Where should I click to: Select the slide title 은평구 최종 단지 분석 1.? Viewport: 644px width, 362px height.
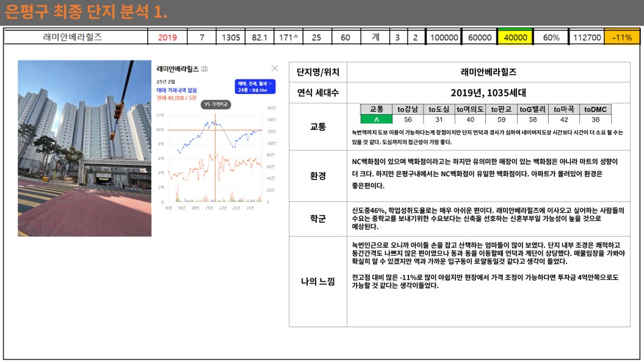tap(87, 12)
